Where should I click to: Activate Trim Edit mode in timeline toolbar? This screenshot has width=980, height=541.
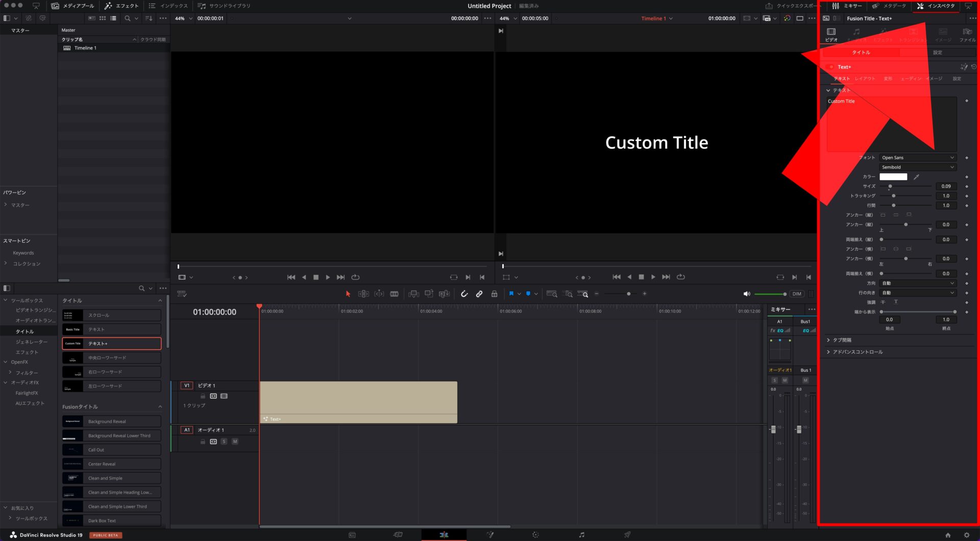pyautogui.click(x=363, y=294)
